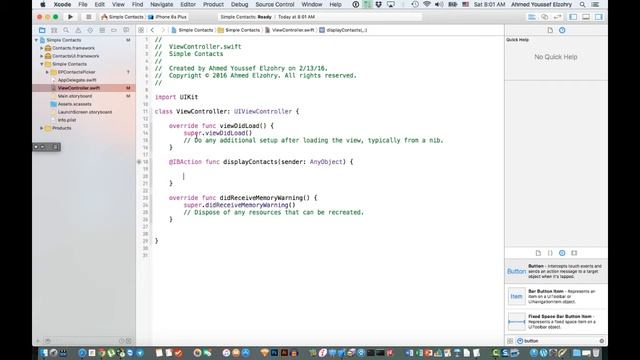Open the Issue navigator warning icon

(78, 30)
